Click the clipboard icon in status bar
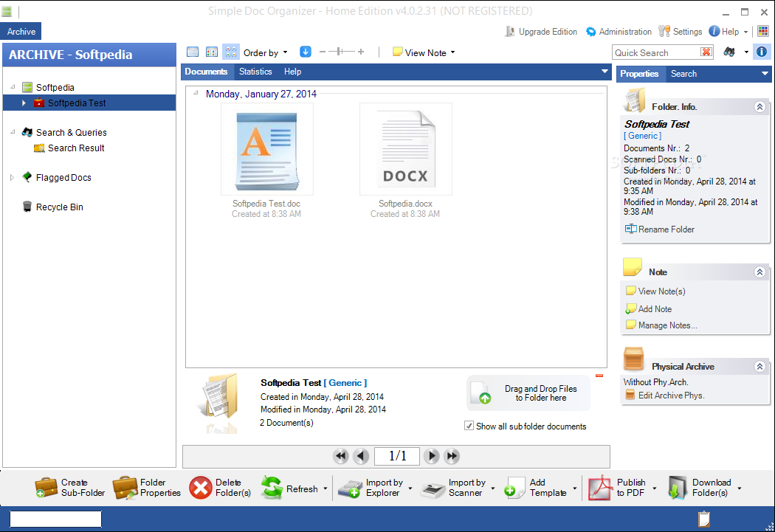Screen dimensions: 775x532 [x=704, y=519]
